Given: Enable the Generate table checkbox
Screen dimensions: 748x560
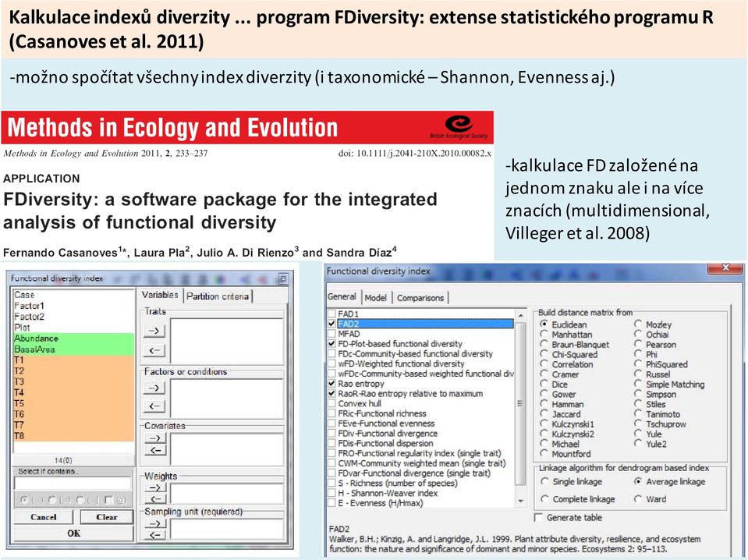Looking at the screenshot, I should point(539,517).
